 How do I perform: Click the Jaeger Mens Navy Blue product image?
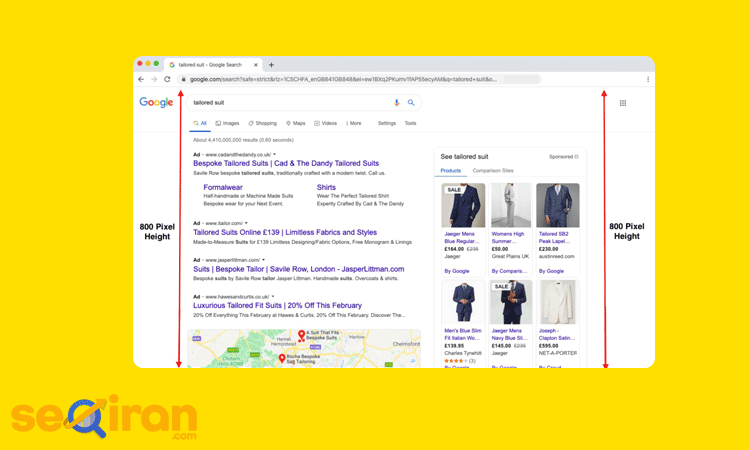click(511, 302)
